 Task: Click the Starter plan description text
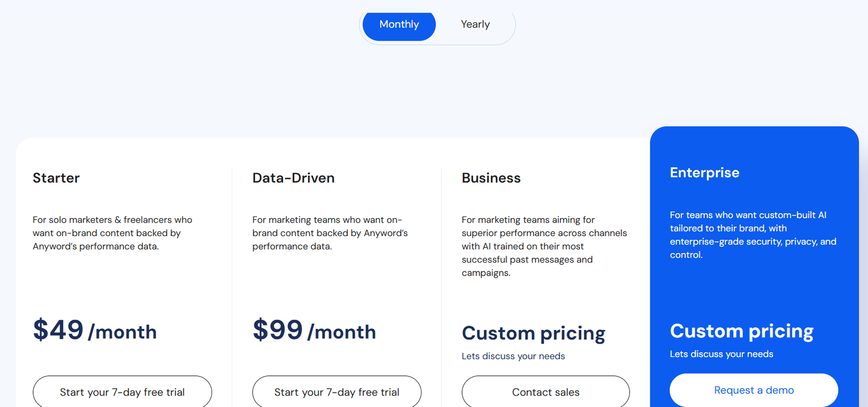click(112, 233)
